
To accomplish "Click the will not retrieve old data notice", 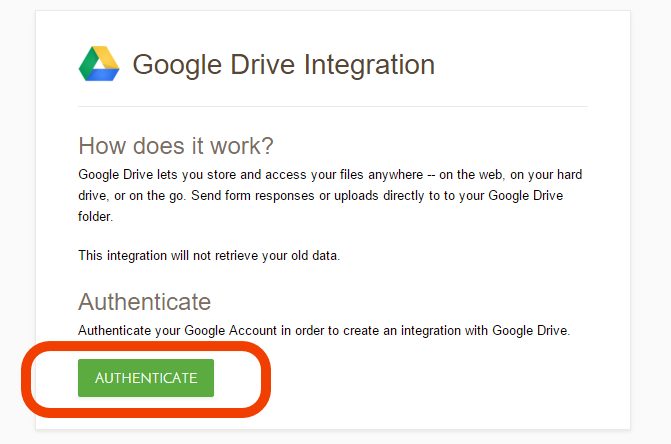I will coord(209,255).
